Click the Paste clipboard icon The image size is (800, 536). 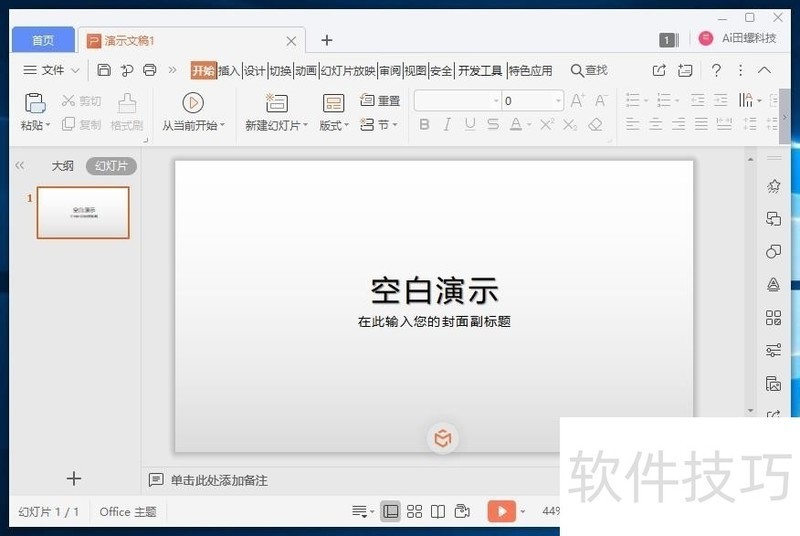pyautogui.click(x=35, y=102)
